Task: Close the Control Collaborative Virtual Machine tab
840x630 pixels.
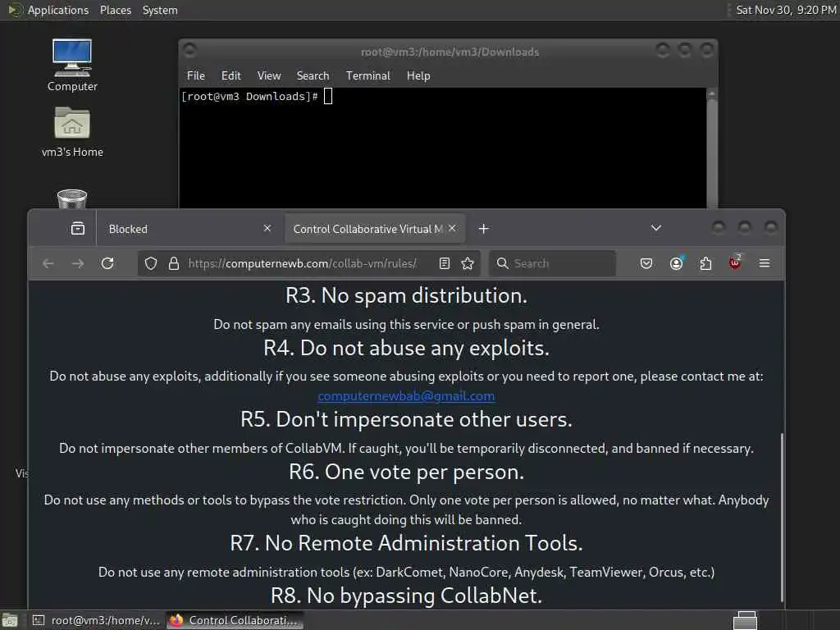Action: 452,228
